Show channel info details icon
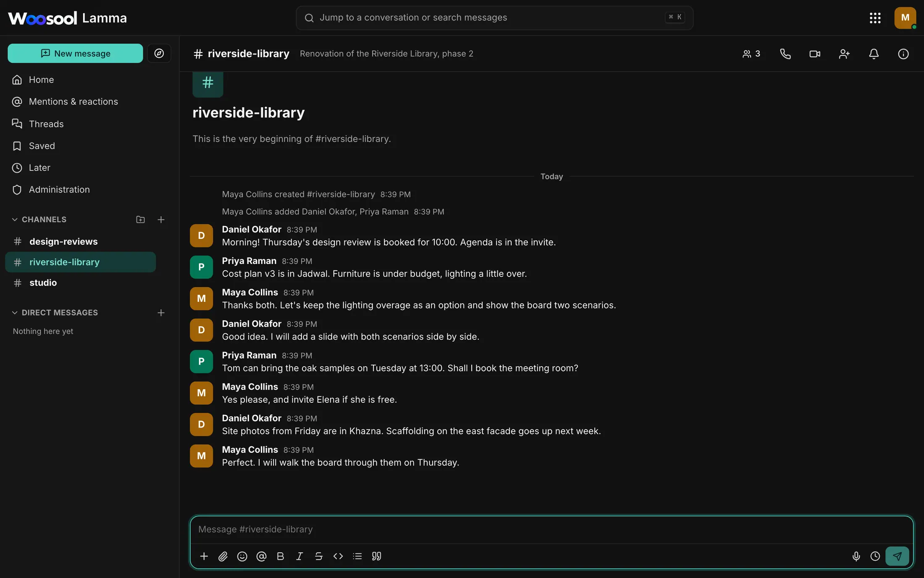Screen dimensions: 924x578 (x=903, y=54)
